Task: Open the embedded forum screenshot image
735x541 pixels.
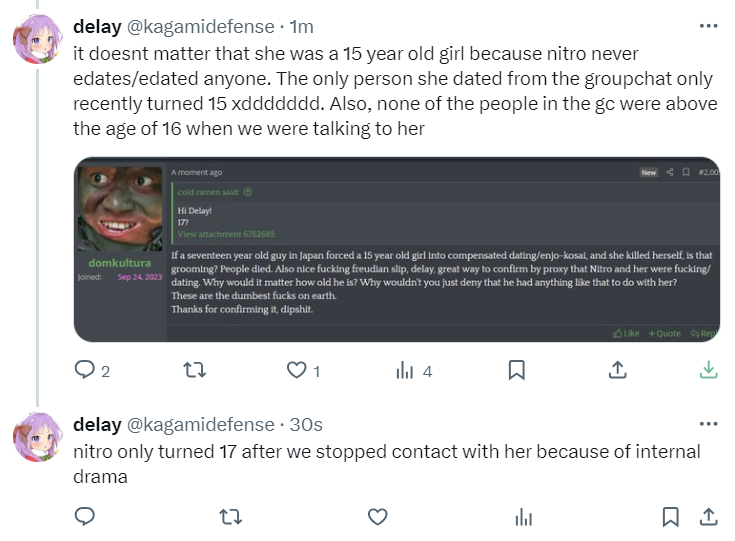Action: coord(397,249)
